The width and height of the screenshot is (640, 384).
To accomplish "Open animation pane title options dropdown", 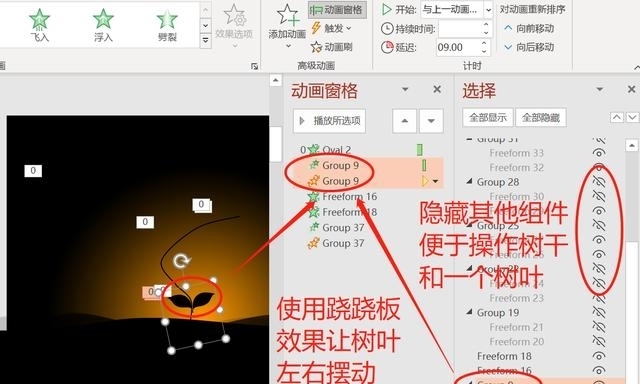I will (x=405, y=89).
